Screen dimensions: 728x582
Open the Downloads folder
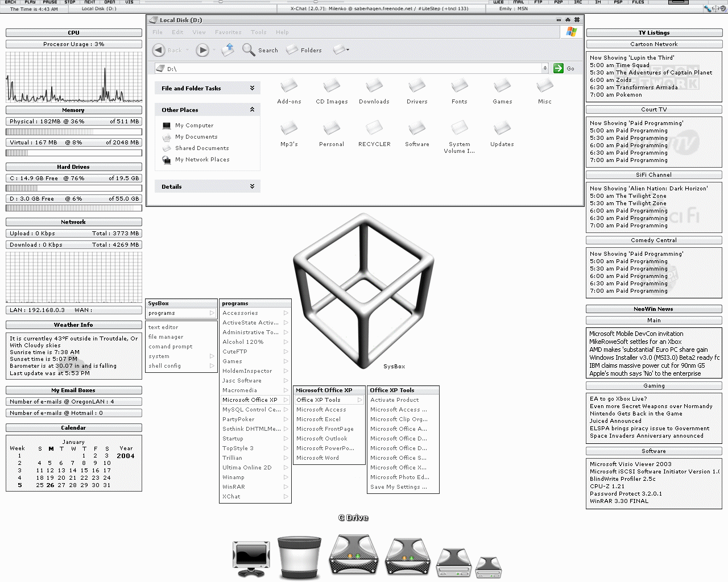point(374,91)
